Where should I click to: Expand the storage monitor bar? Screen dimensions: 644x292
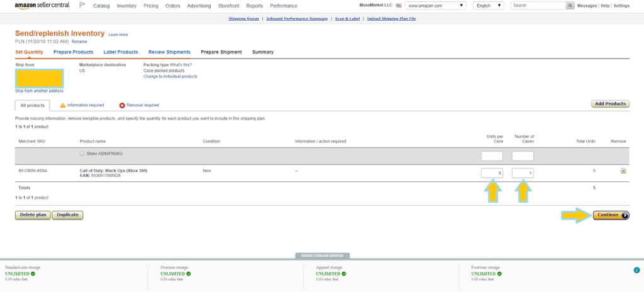[x=322, y=255]
